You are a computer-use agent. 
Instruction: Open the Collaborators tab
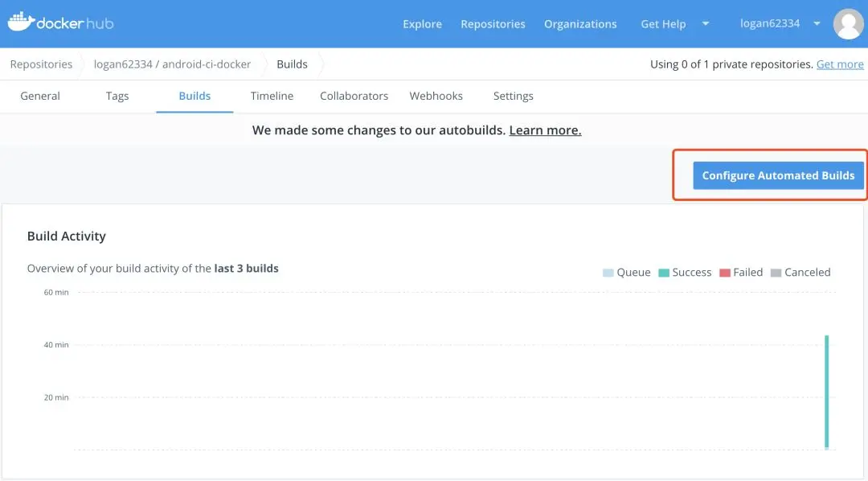pos(354,96)
